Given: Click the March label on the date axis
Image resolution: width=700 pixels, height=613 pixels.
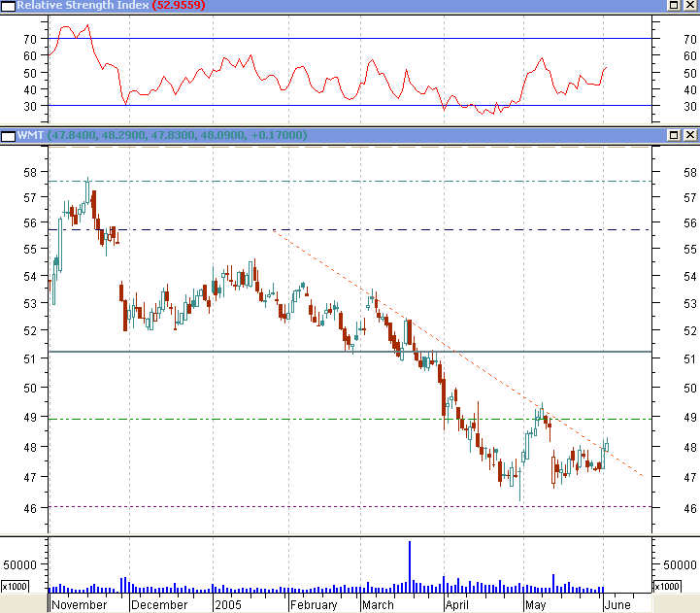Looking at the screenshot, I should pos(378,605).
